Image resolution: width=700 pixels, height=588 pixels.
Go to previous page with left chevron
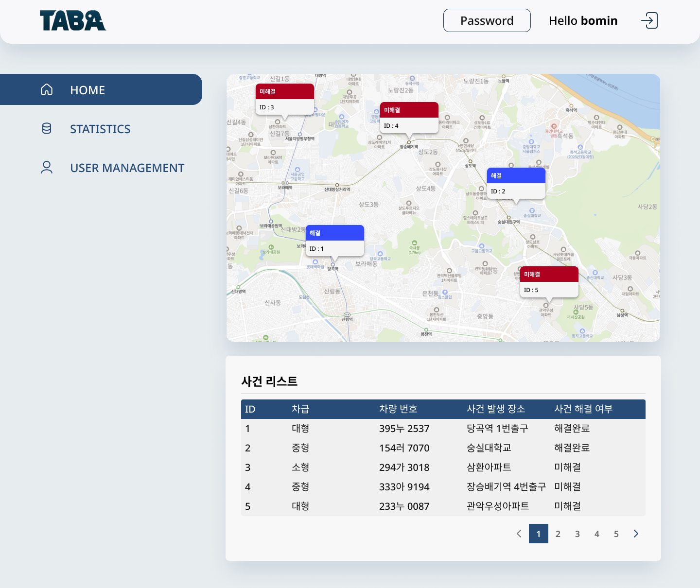tap(519, 534)
